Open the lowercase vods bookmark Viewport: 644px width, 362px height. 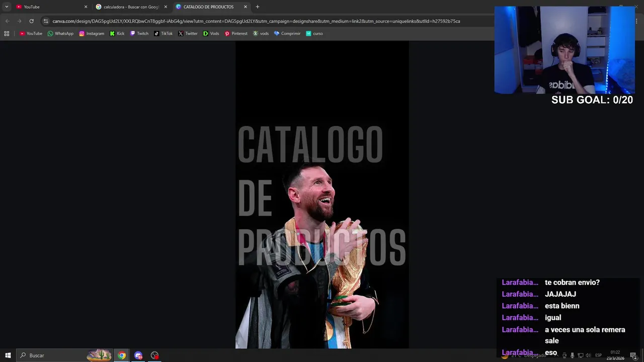point(261,33)
